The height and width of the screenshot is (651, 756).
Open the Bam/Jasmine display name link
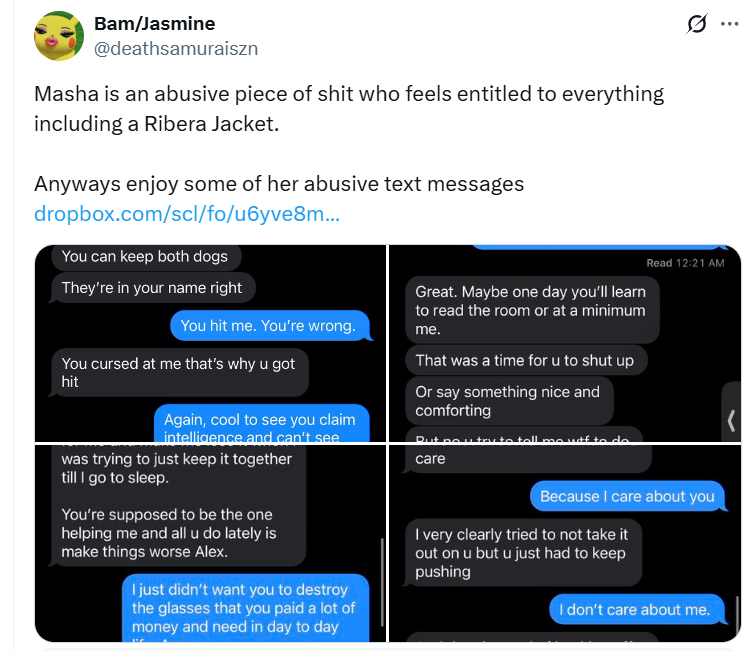click(154, 24)
